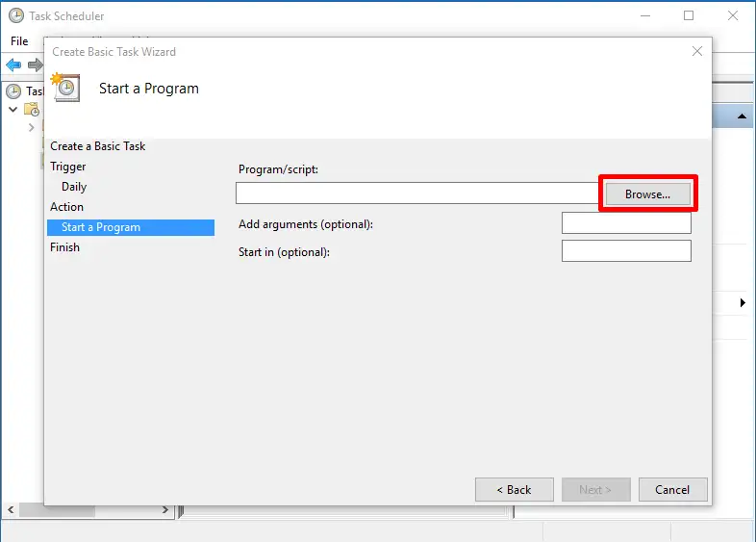756x542 pixels.
Task: Click the Browse... button
Action: coord(647,194)
